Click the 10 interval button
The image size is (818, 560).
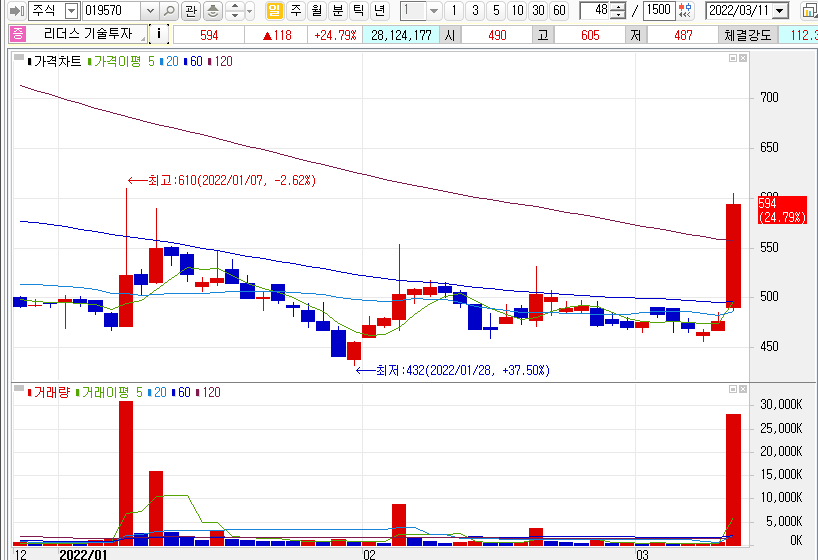click(x=517, y=10)
